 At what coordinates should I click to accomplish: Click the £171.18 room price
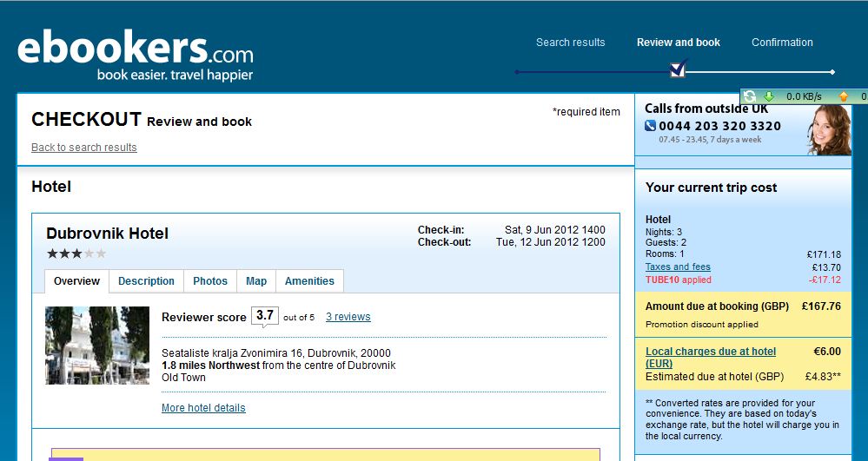[x=824, y=254]
